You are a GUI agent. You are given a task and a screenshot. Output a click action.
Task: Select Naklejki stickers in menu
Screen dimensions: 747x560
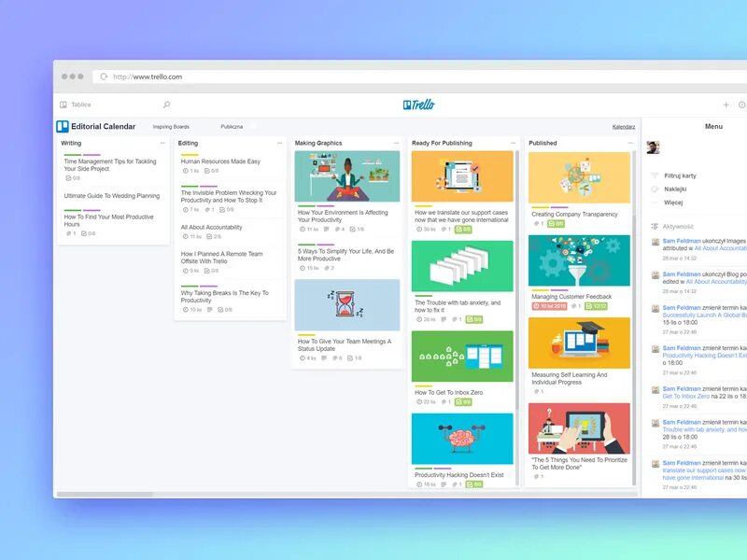click(675, 189)
